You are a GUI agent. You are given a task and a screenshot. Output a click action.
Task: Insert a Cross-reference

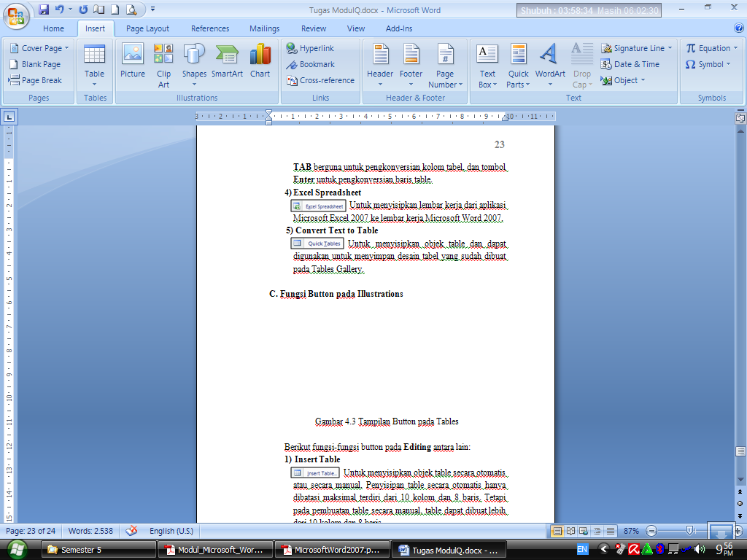tap(320, 80)
